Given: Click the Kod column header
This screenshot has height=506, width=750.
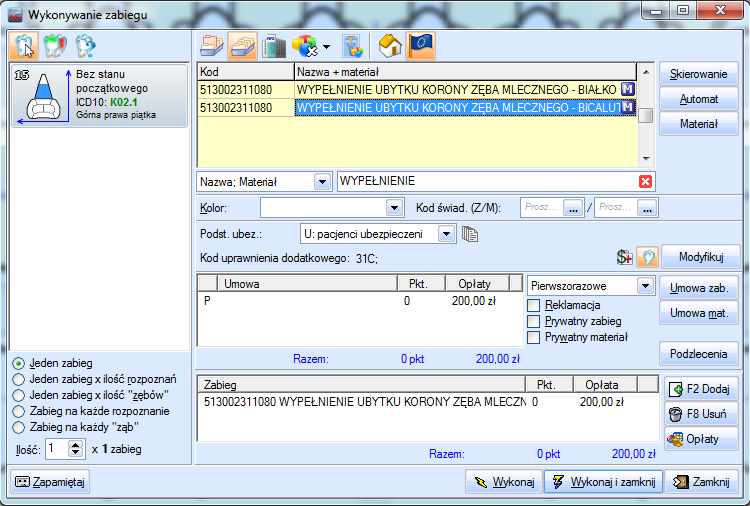Looking at the screenshot, I should pyautogui.click(x=245, y=72).
